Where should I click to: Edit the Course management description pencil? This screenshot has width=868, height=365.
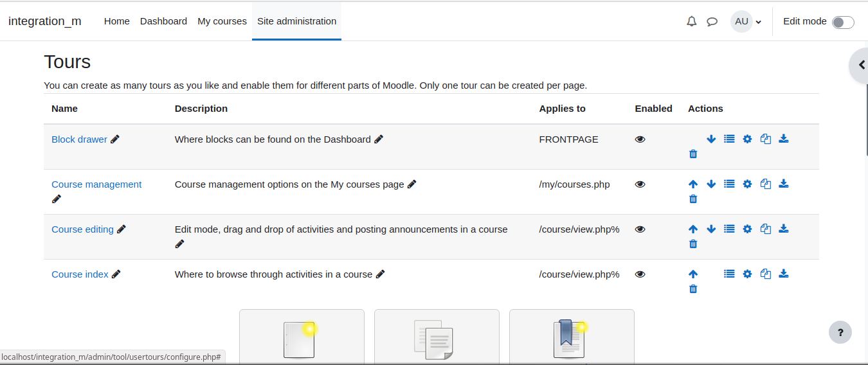click(412, 184)
